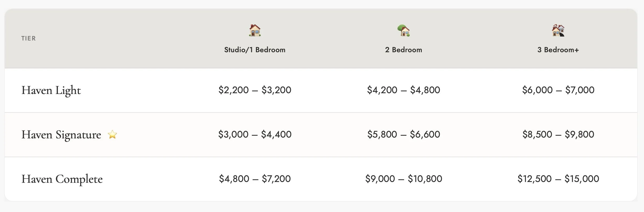
Task: Click the Haven Complete tier name
Action: pos(62,179)
